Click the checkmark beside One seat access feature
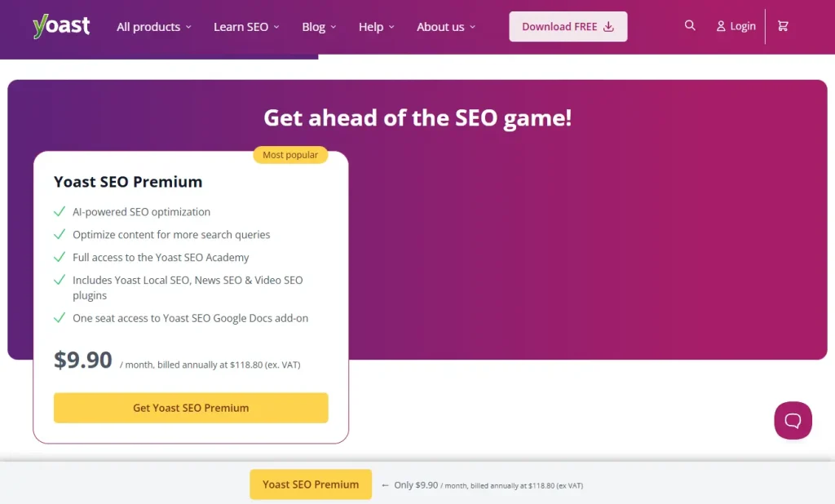 (x=60, y=317)
